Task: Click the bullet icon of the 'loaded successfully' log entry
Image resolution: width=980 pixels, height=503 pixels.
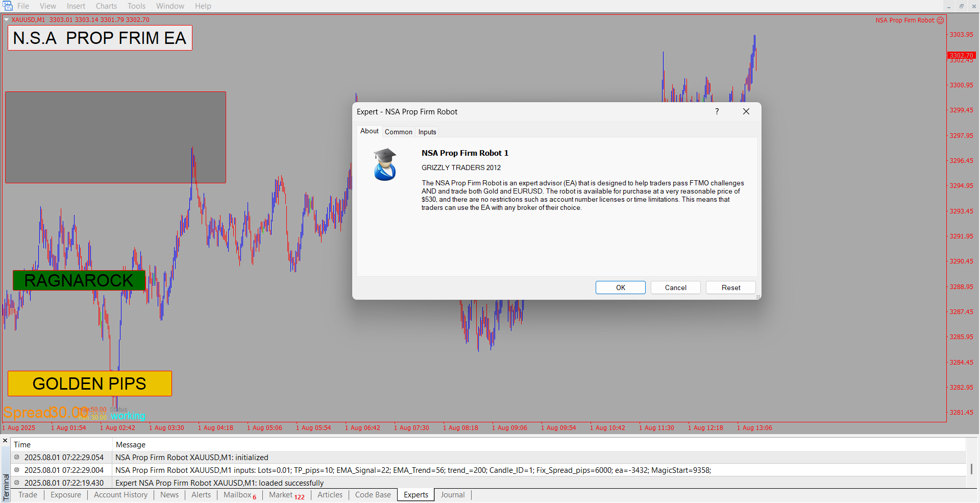Action: (17, 483)
